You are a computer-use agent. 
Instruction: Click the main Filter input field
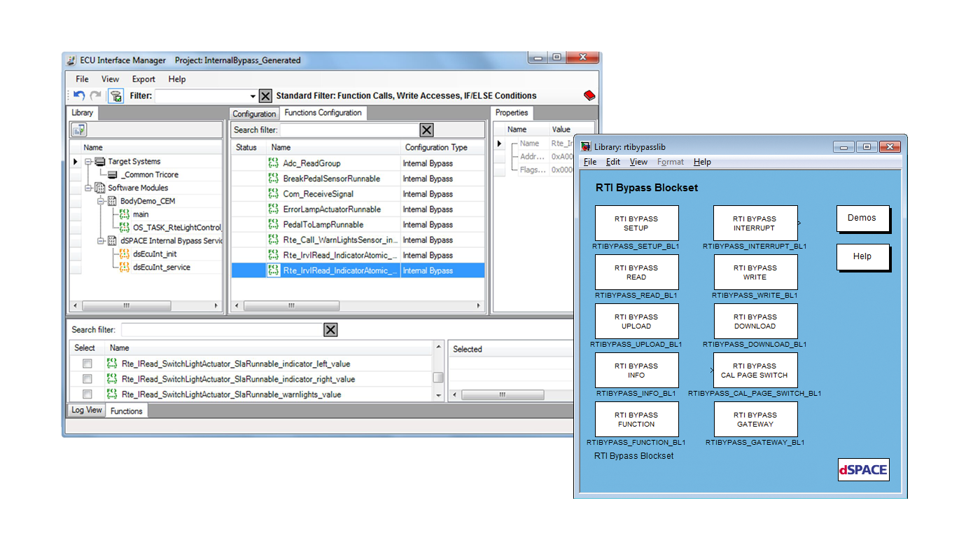coord(201,96)
